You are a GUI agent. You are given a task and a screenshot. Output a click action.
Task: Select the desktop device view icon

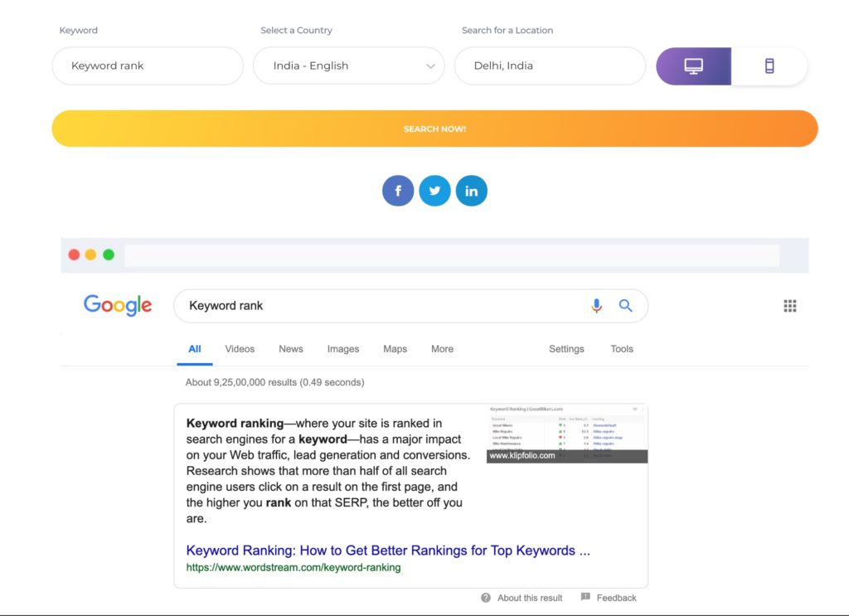coord(693,66)
